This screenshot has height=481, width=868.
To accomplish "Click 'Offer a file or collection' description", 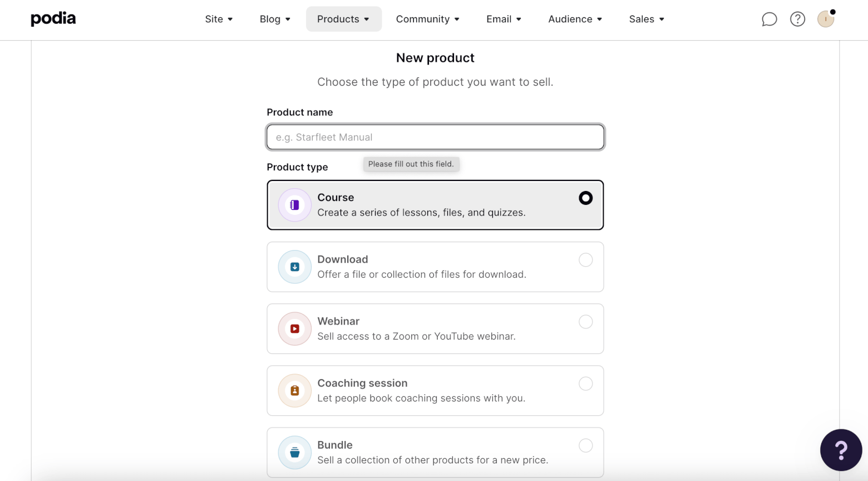I will pos(422,274).
